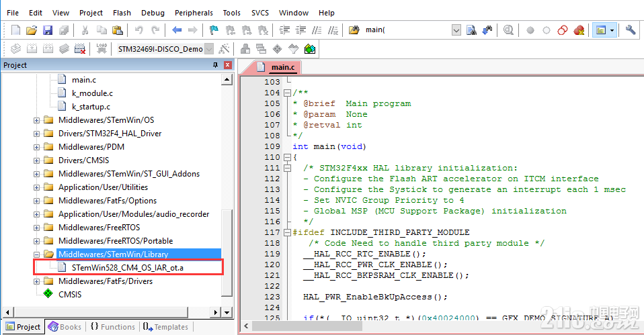This screenshot has width=644, height=335.
Task: Toggle the window layout button in the toolbar
Action: click(601, 30)
